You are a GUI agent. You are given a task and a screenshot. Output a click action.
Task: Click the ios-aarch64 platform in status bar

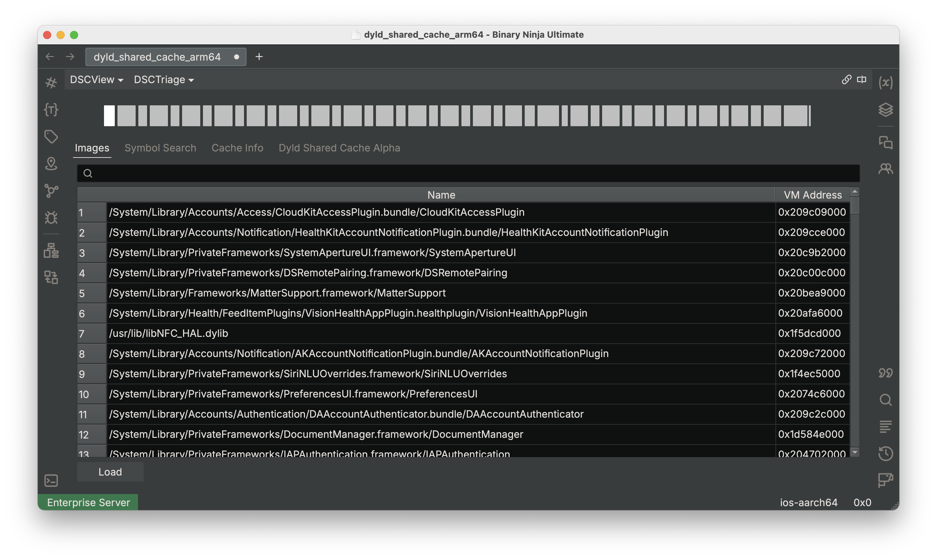click(809, 503)
